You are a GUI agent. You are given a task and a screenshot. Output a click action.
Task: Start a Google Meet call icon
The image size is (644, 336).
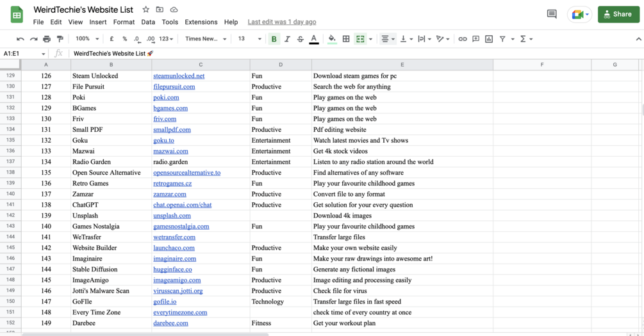579,14
